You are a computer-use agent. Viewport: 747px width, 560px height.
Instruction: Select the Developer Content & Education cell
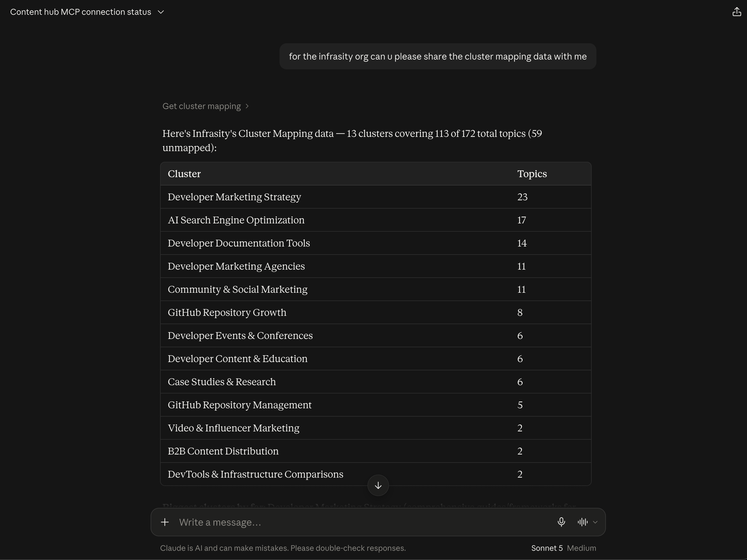click(237, 359)
